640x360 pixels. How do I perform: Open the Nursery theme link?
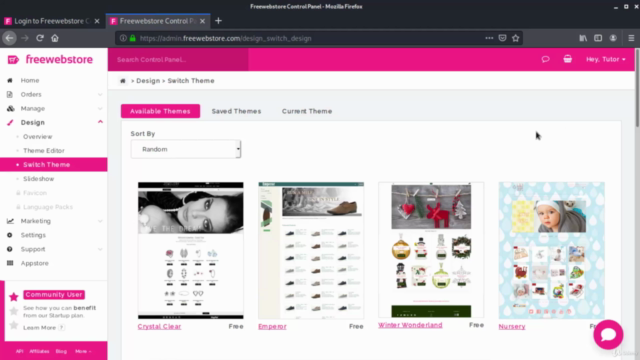coord(512,327)
